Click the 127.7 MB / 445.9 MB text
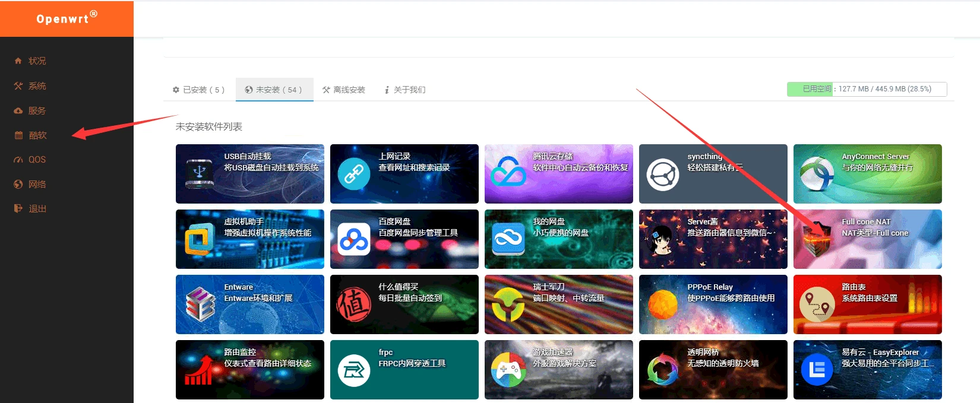The image size is (980, 403). coord(884,89)
